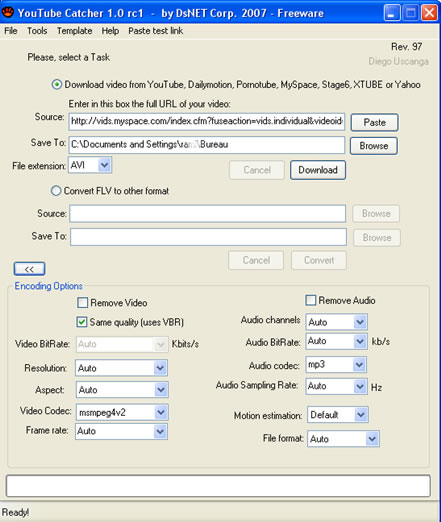This screenshot has width=441, height=522.
Task: Open the Template menu
Action: (74, 31)
